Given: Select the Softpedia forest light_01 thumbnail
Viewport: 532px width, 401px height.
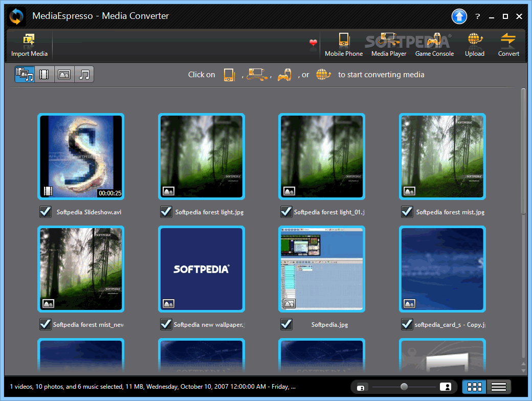Looking at the screenshot, I should coord(322,157).
